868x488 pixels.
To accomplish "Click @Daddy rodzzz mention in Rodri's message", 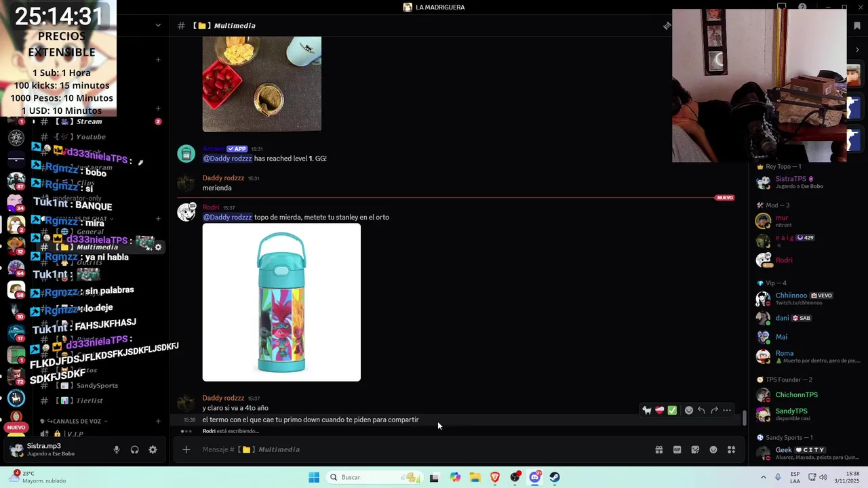I will pyautogui.click(x=228, y=217).
